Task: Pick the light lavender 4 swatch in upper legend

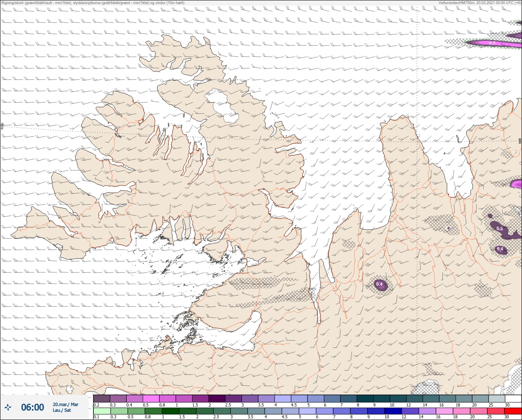Action: (x=283, y=398)
